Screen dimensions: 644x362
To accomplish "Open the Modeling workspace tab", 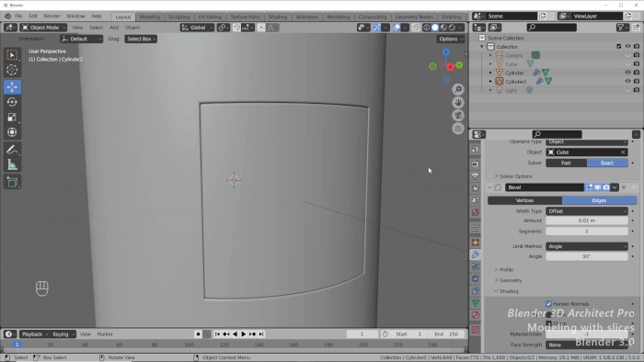I will [x=149, y=17].
